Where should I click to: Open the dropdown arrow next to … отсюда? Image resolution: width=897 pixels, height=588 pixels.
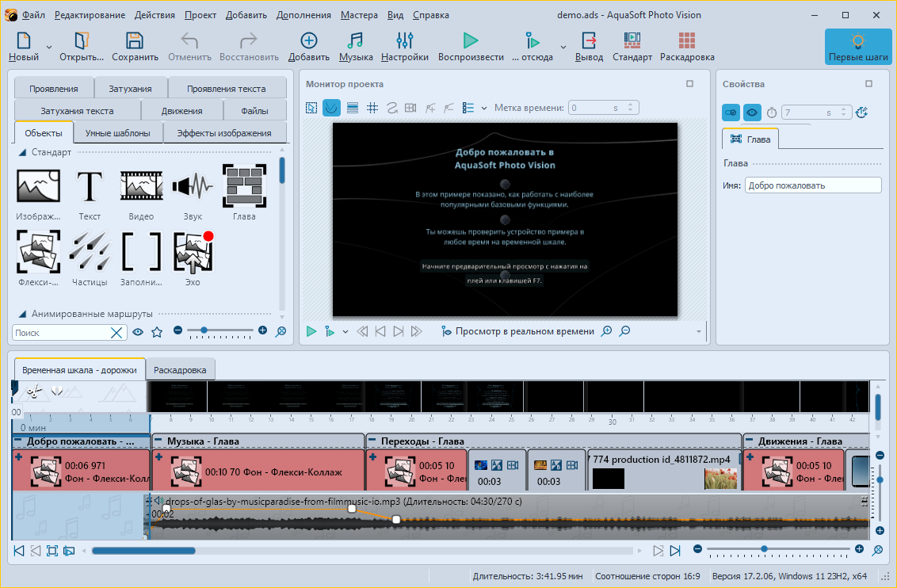point(563,48)
